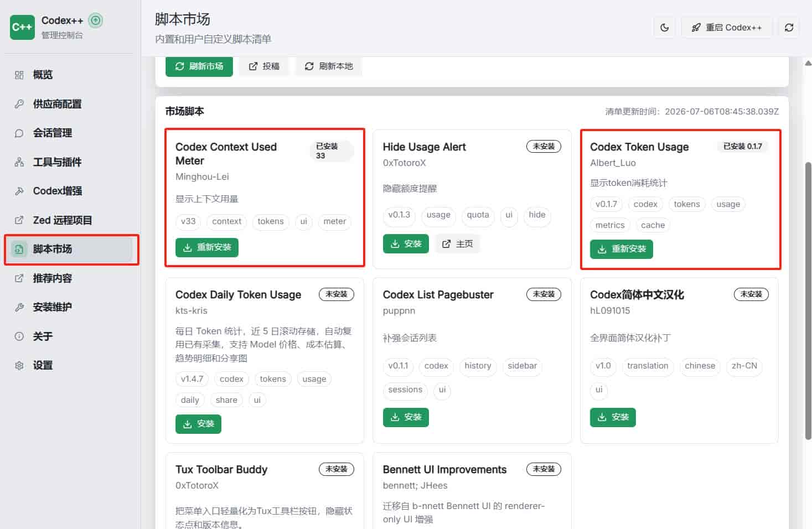Click the metrics tag on Codex Token Usage
812x529 pixels.
pos(610,225)
